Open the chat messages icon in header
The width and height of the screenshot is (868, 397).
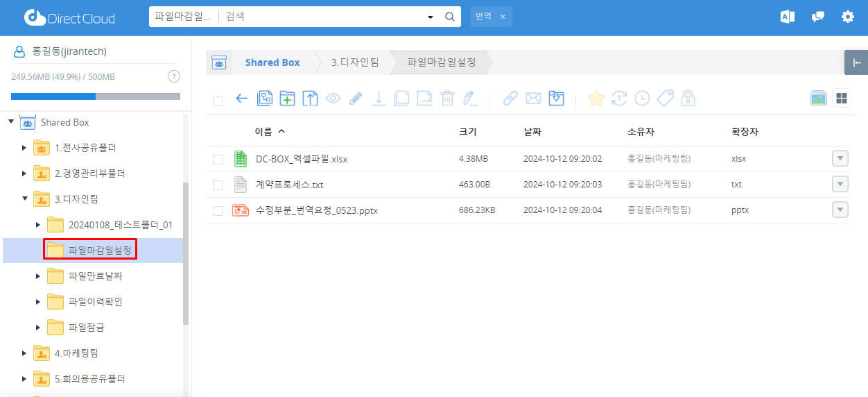818,17
